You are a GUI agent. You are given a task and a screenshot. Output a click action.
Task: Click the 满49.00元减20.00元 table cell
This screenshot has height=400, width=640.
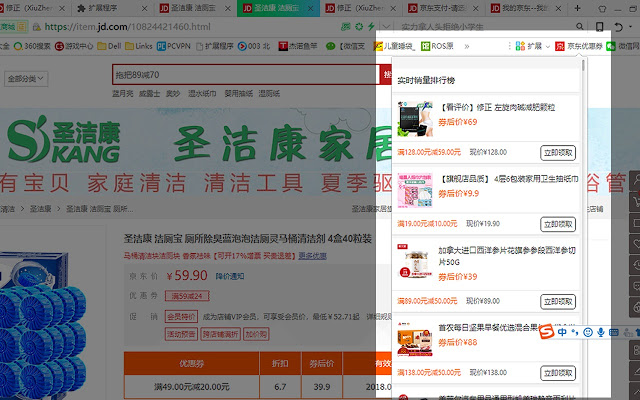[x=191, y=387]
